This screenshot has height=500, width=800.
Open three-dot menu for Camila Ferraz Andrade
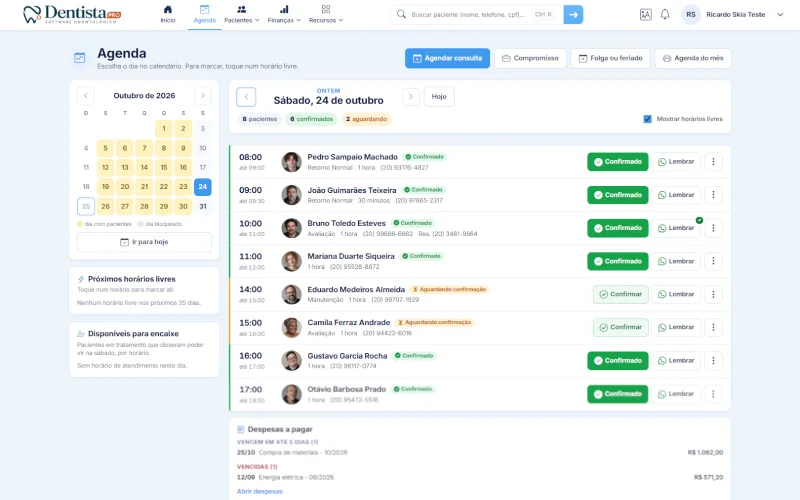coord(713,328)
